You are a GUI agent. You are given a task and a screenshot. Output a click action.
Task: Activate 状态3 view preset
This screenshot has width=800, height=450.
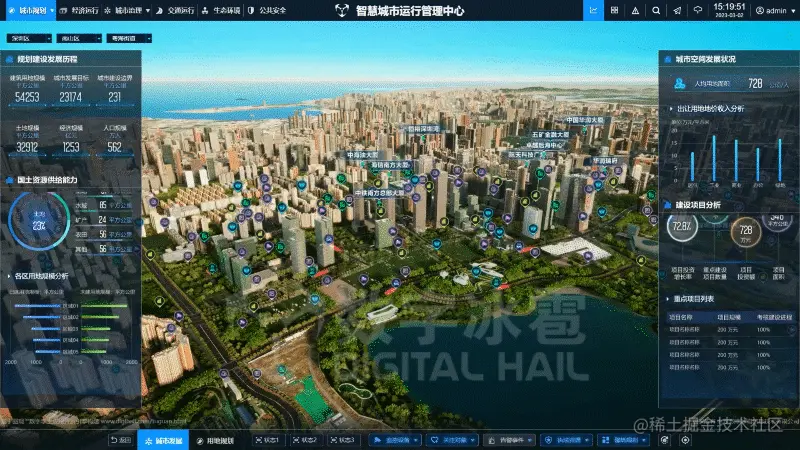click(342, 440)
